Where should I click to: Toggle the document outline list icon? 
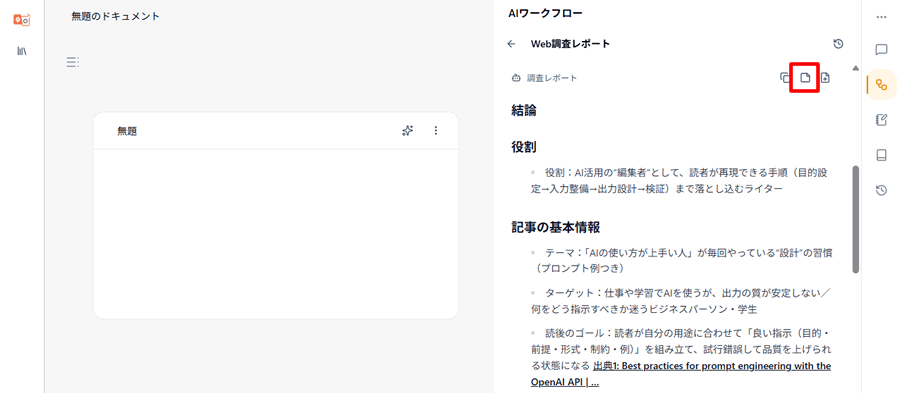pyautogui.click(x=72, y=62)
